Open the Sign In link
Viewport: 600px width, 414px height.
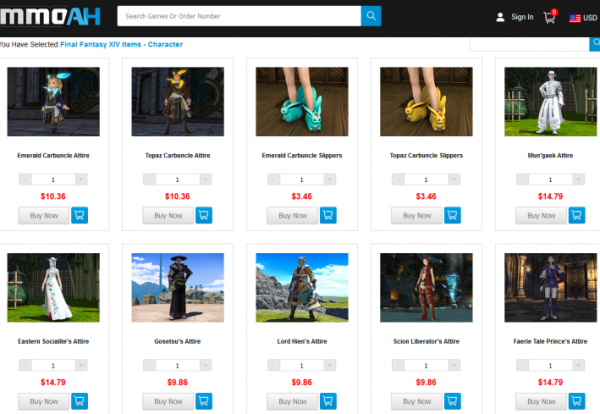(522, 17)
